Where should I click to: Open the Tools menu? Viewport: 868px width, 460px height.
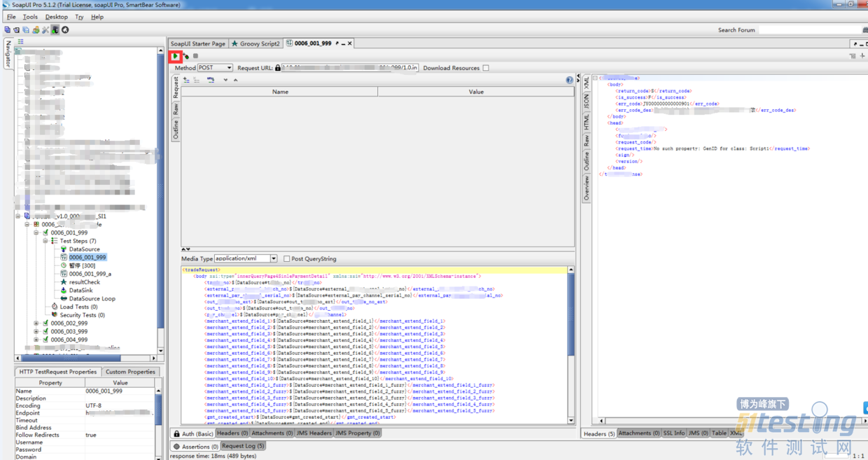pos(30,17)
